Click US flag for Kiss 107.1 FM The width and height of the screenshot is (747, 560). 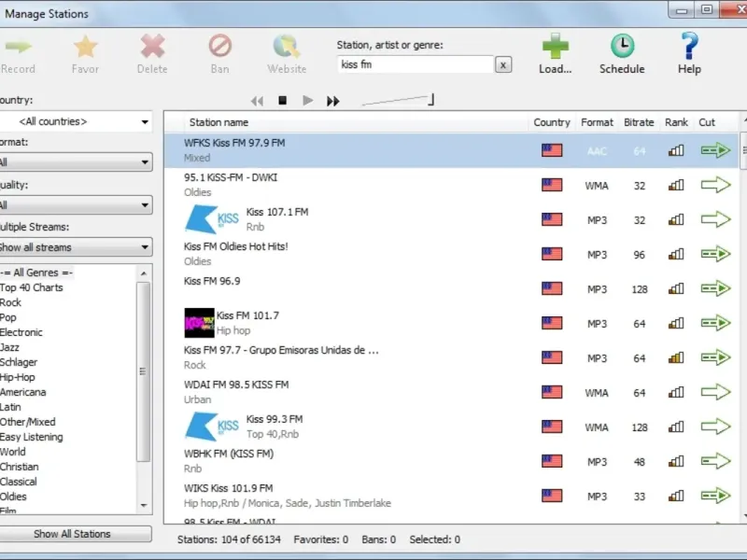tap(552, 219)
